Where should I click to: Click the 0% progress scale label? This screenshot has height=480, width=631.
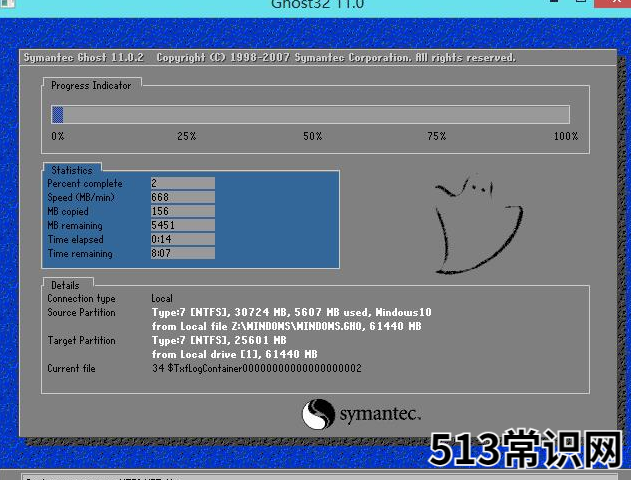(58, 136)
